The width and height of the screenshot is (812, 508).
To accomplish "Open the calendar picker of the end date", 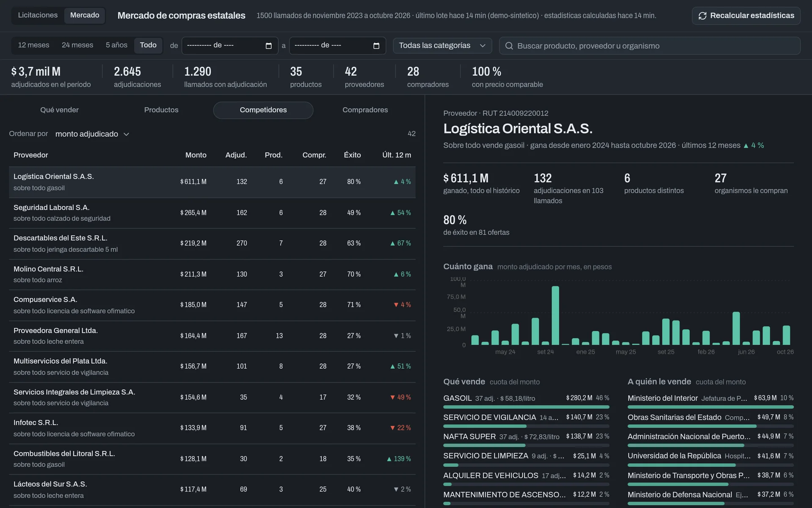I will [376, 46].
